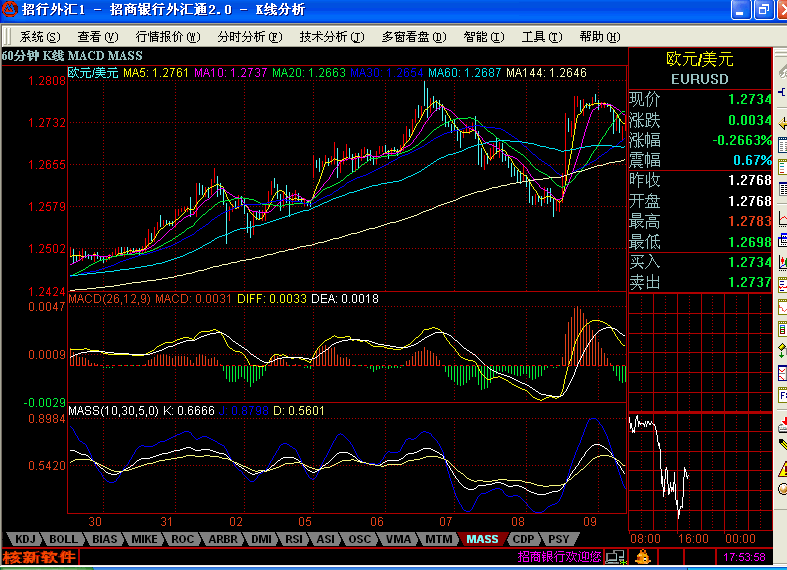Switch to the PSY indicator tab
787x570 pixels.
pyautogui.click(x=558, y=539)
